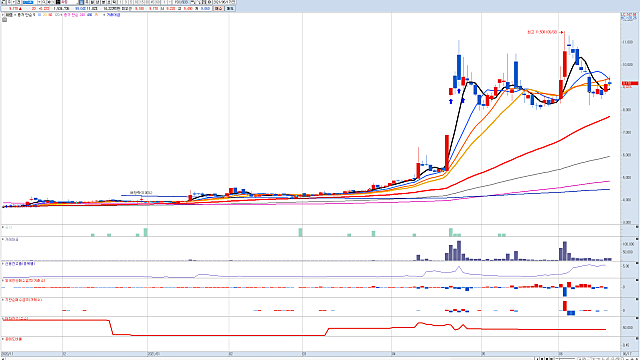Click the trading volume value in the quote bar
Viewport: 640px width, 360px height.
coord(61,8)
